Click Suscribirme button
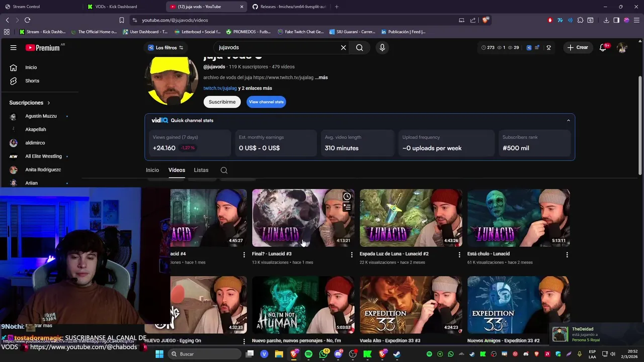 (222, 102)
